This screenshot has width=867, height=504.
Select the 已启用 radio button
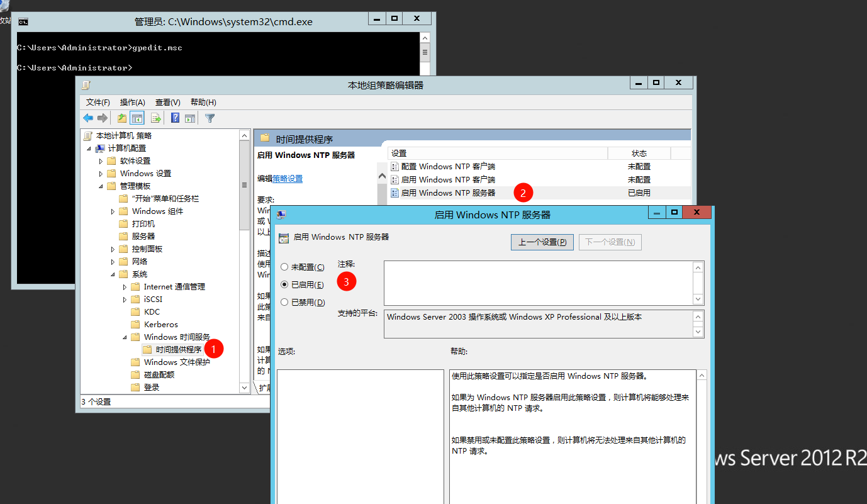click(x=284, y=285)
